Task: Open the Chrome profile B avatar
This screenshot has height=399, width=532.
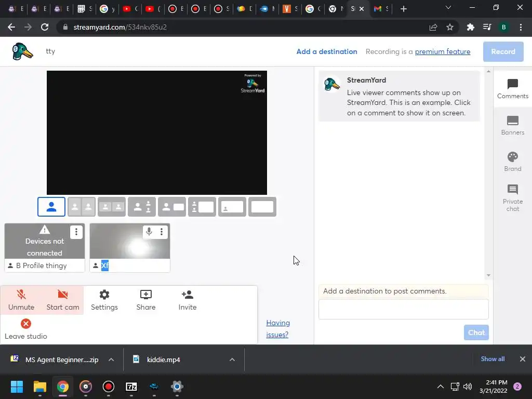Action: 504,27
